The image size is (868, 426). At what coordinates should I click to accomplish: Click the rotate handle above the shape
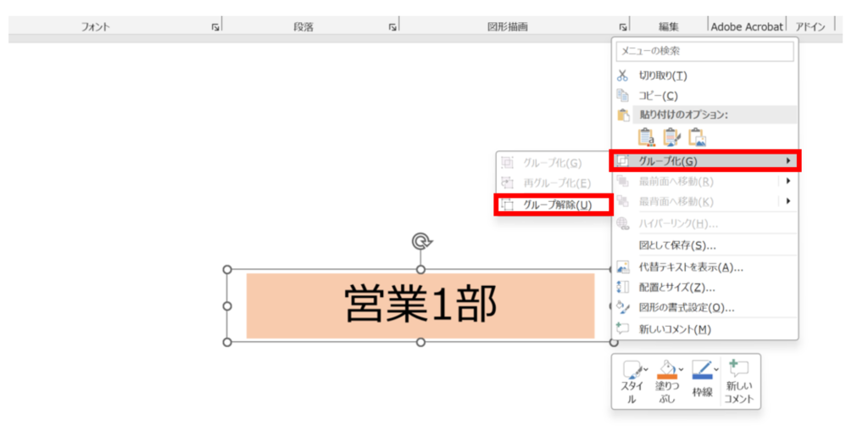pyautogui.click(x=420, y=242)
